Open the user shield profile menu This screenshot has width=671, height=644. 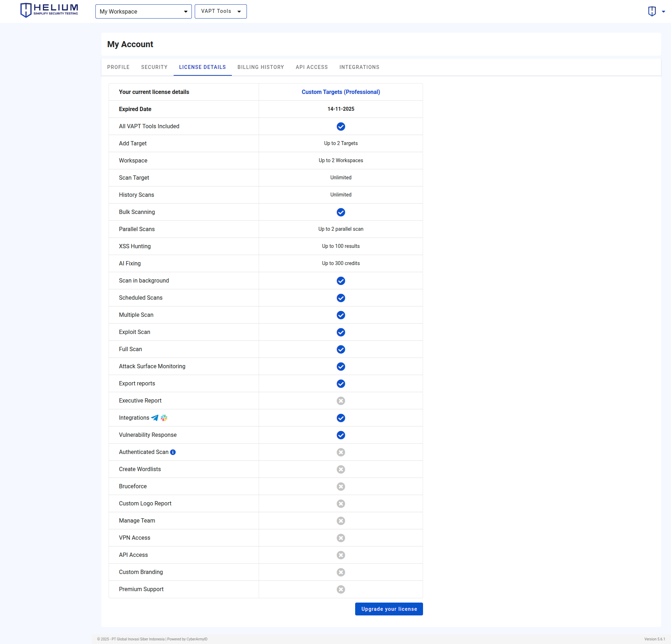point(652,11)
